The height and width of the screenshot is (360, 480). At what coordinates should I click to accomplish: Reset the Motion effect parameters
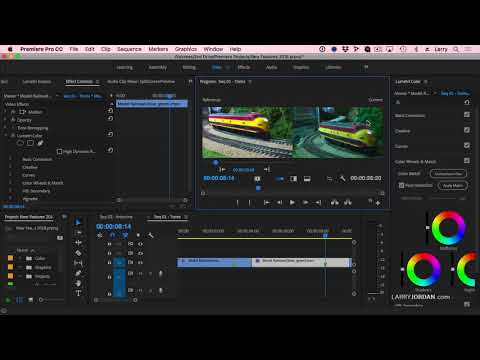tap(110, 111)
